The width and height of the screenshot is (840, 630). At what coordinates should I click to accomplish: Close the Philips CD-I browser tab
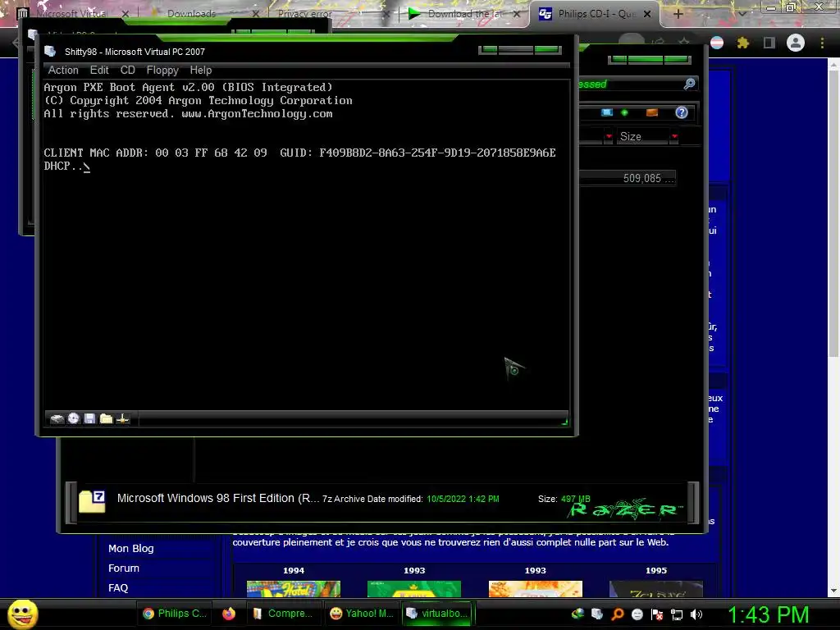(647, 14)
